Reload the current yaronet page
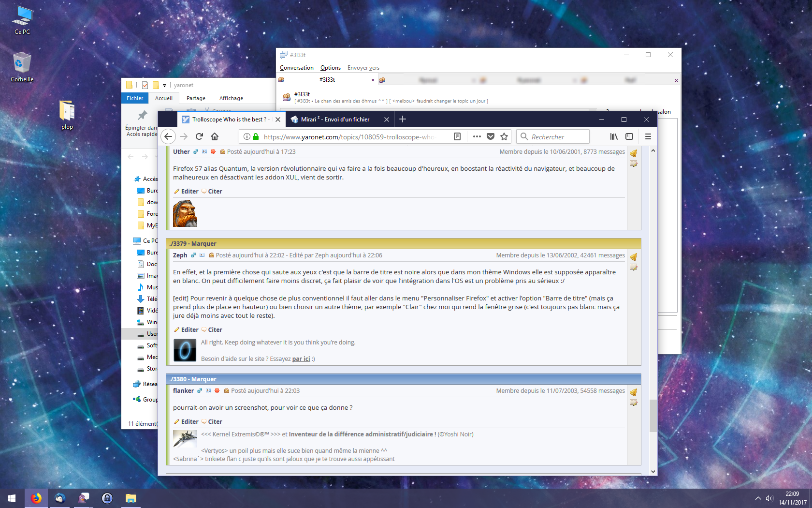812x508 pixels. (199, 136)
